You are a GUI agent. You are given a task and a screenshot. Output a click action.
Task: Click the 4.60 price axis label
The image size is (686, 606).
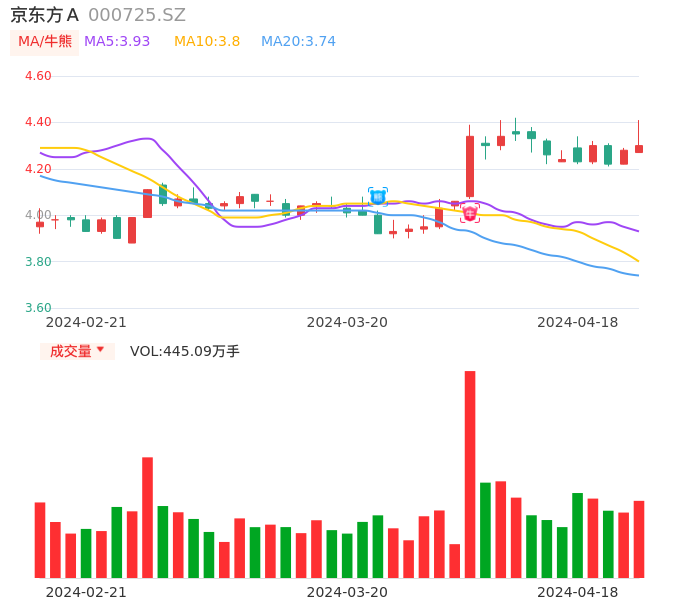pyautogui.click(x=38, y=76)
